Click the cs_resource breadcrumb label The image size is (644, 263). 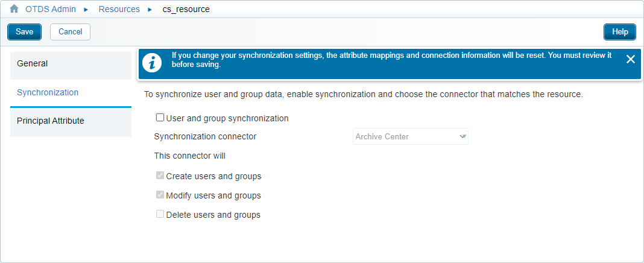click(186, 9)
